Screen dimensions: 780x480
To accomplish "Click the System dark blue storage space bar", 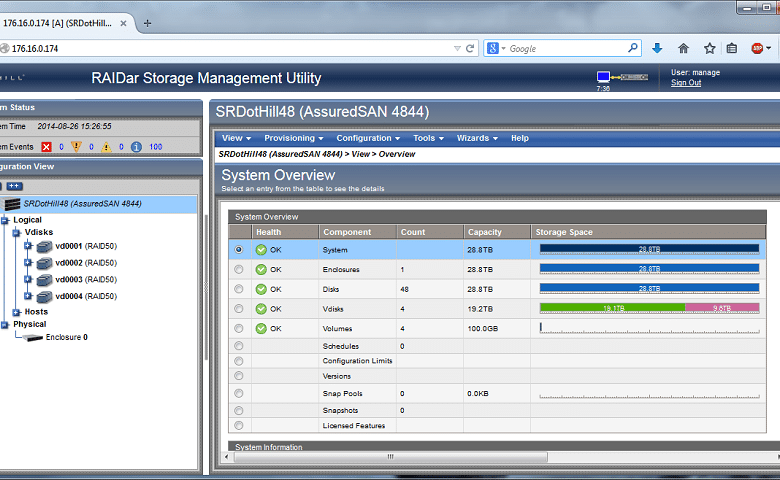I will pos(650,249).
